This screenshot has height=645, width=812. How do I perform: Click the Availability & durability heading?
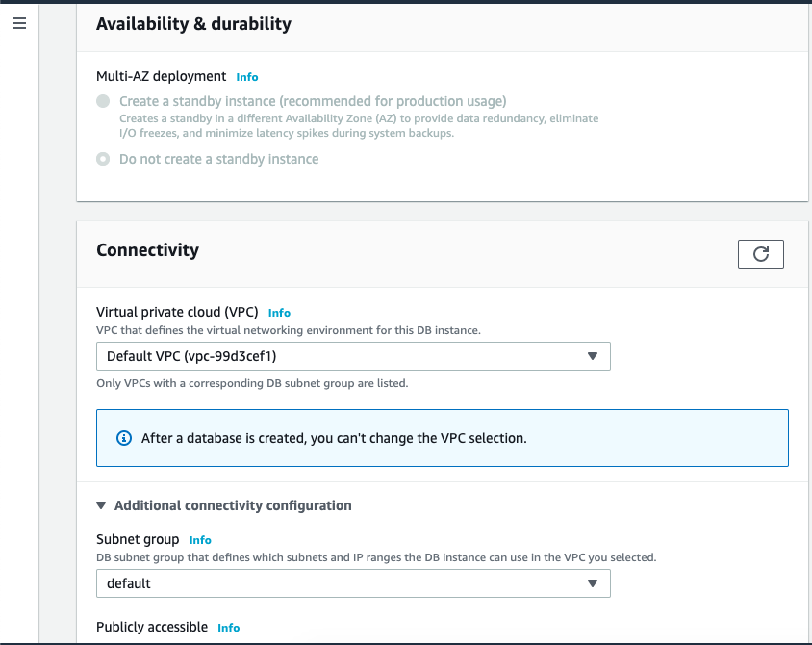193,24
